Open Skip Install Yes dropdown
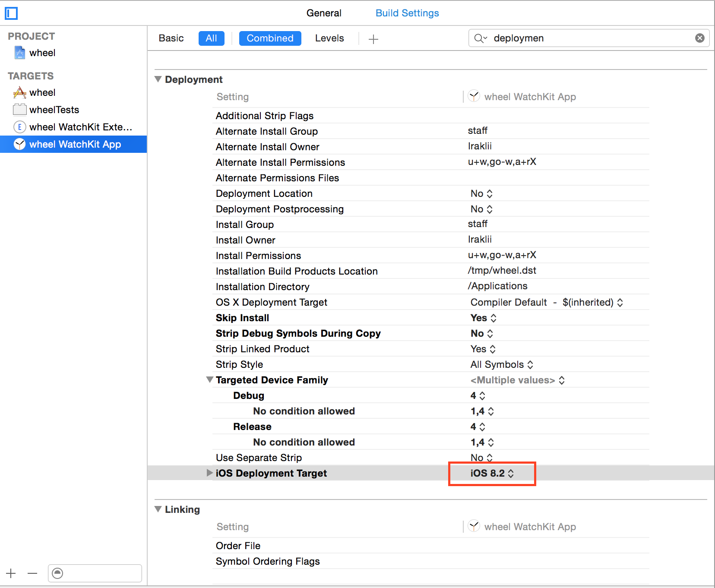The image size is (715, 588). point(484,318)
